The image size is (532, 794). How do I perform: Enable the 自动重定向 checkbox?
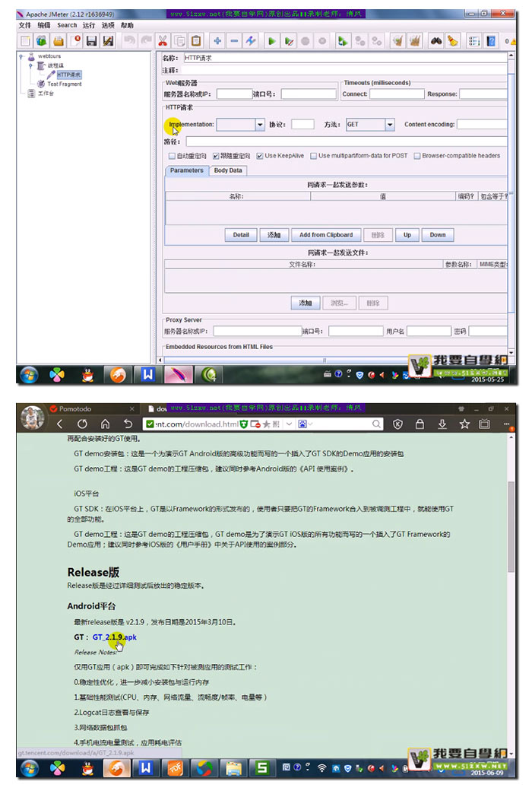coord(172,156)
